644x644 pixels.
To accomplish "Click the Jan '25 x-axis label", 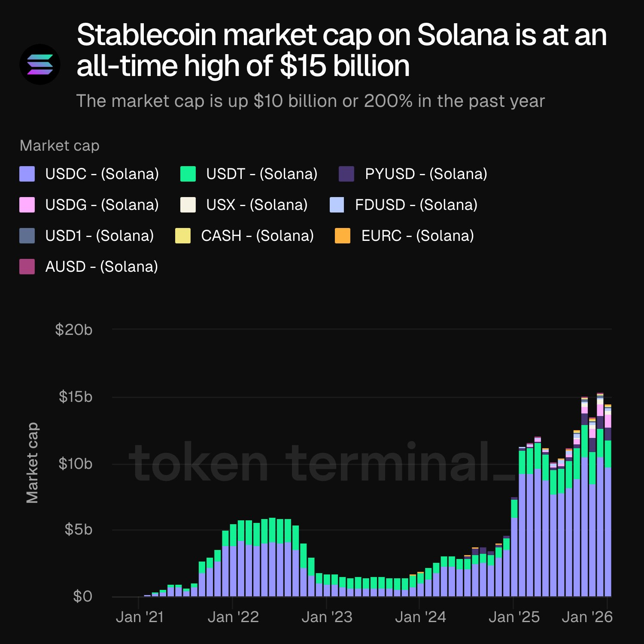I will pos(514,617).
